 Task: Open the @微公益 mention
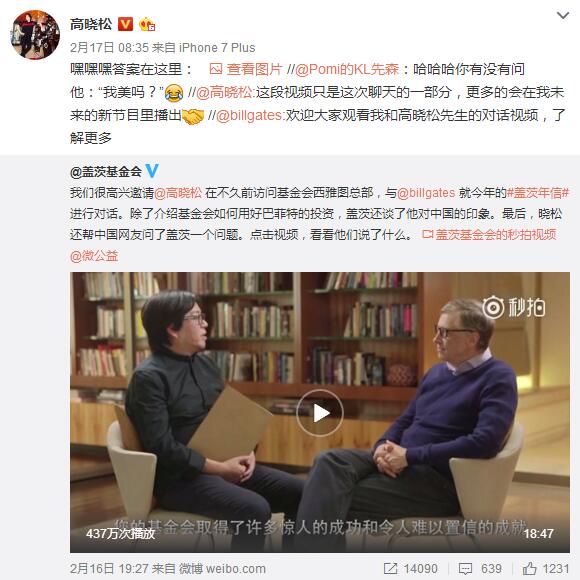94,256
